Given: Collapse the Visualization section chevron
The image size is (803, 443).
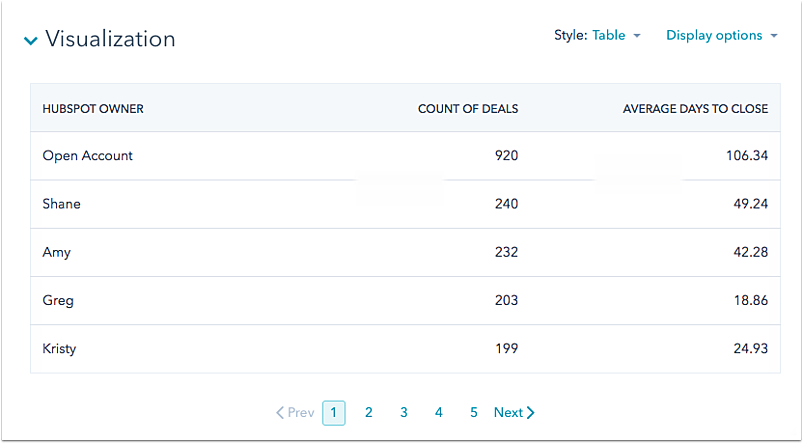Looking at the screenshot, I should [31, 41].
